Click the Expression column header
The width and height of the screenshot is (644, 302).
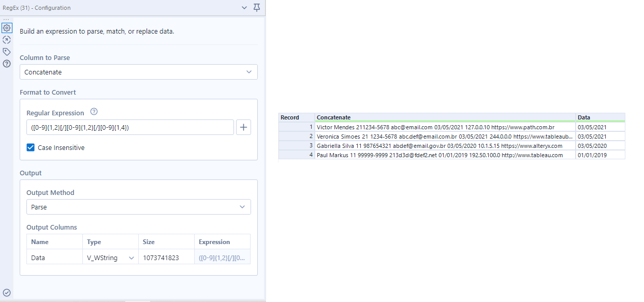click(x=223, y=241)
